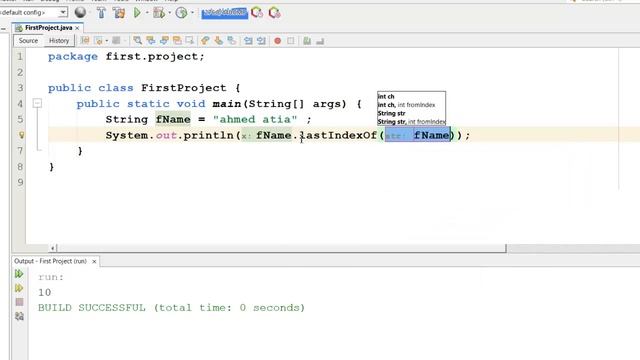640x360 pixels.
Task: Close the FirstProject.java tab
Action: click(x=77, y=28)
